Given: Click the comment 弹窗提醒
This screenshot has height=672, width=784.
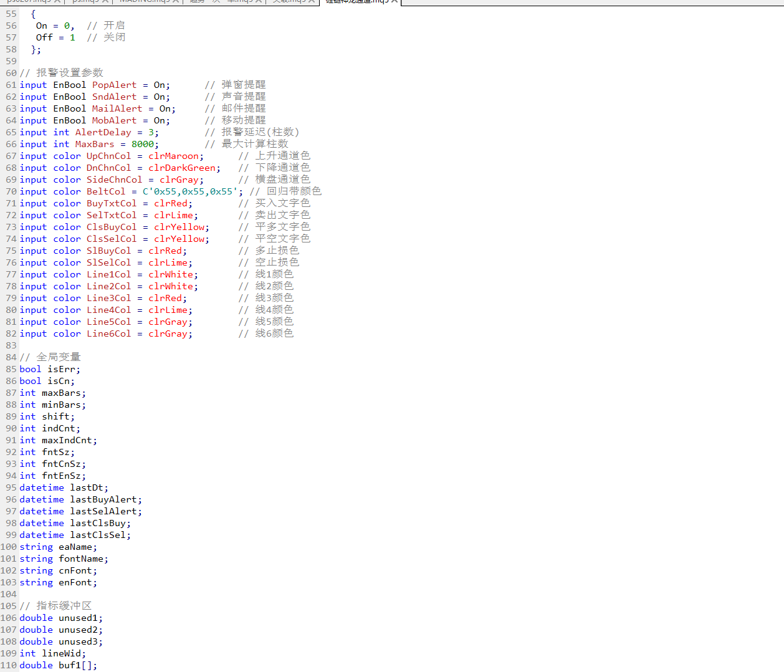Looking at the screenshot, I should [x=244, y=85].
